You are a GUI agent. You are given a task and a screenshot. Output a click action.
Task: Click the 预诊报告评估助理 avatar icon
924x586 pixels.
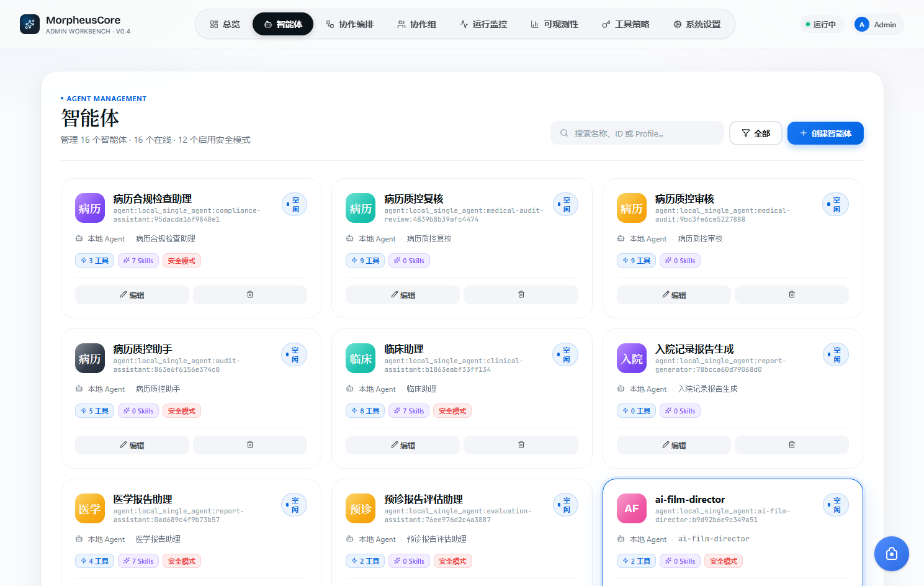[361, 508]
